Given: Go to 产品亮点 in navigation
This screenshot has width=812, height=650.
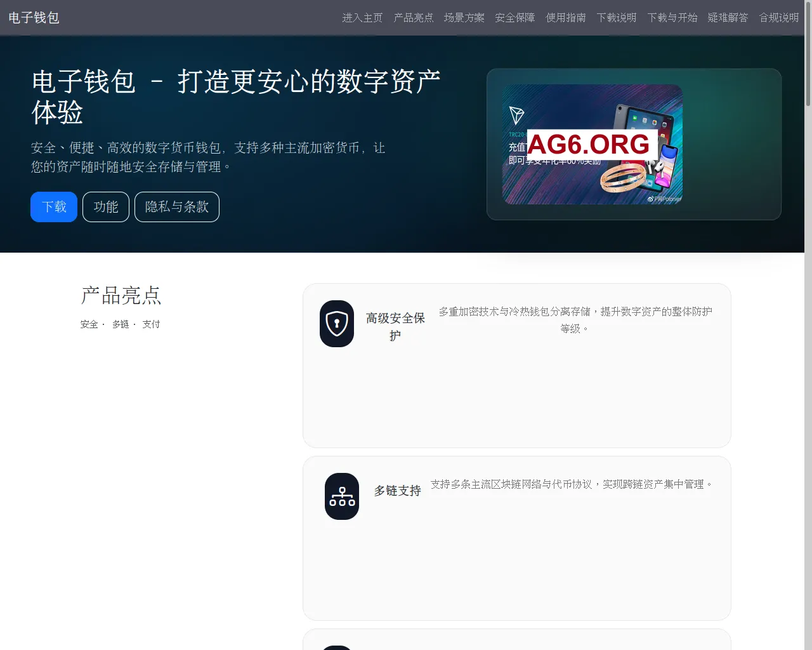Looking at the screenshot, I should [413, 18].
